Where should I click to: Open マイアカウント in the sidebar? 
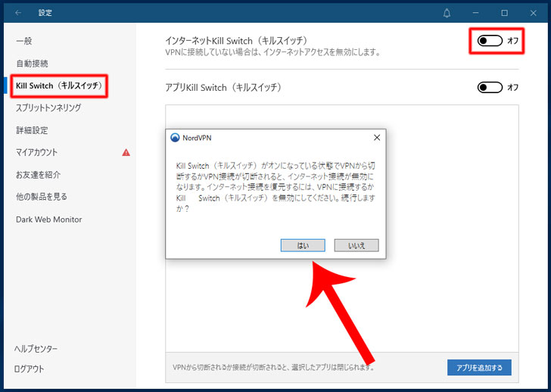click(36, 152)
